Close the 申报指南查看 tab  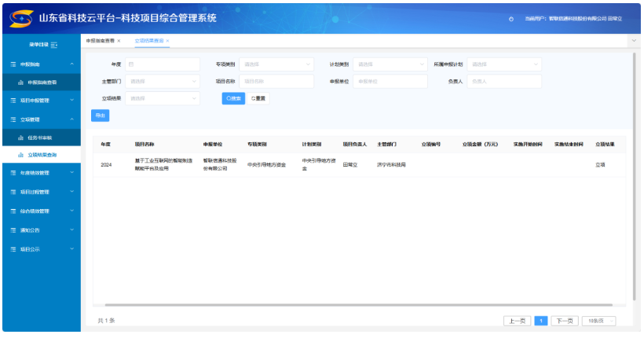pyautogui.click(x=119, y=41)
